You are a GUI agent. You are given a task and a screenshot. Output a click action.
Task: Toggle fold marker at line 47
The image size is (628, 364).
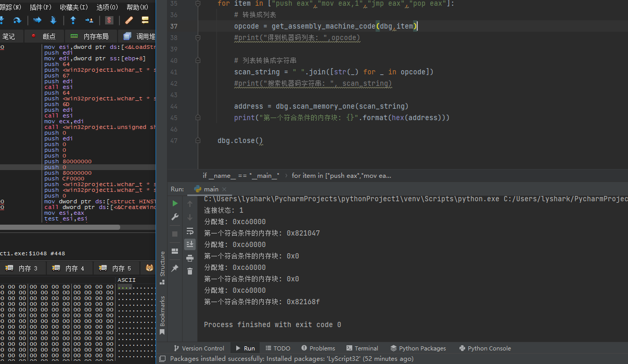click(198, 140)
